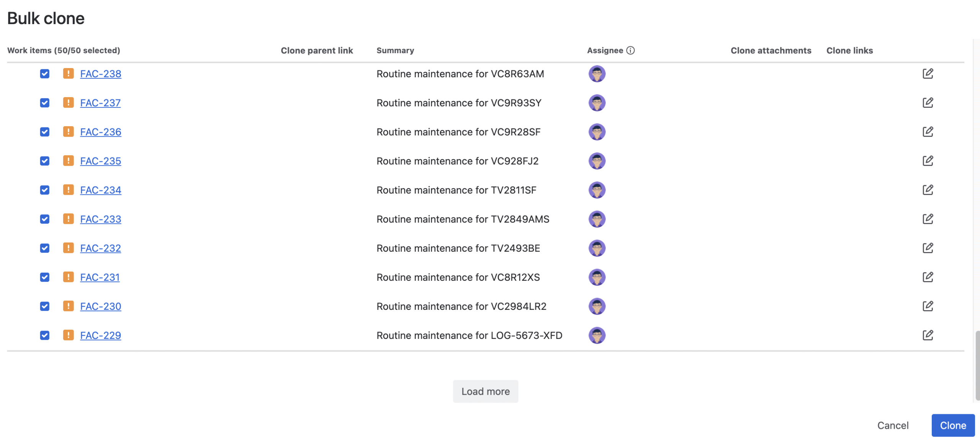
Task: Click the edit icon for FAC-229 row
Action: pos(928,335)
